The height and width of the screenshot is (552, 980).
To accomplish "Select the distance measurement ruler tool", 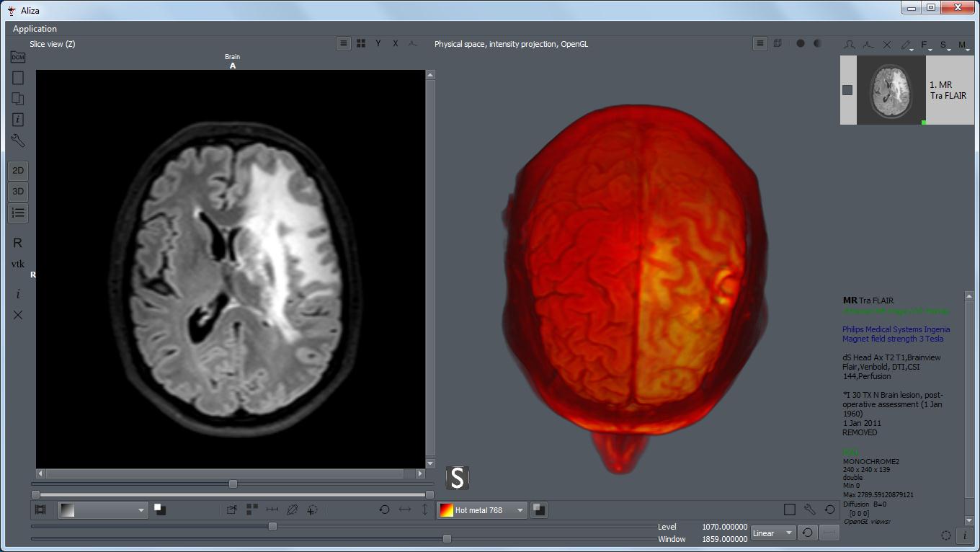I will click(272, 509).
